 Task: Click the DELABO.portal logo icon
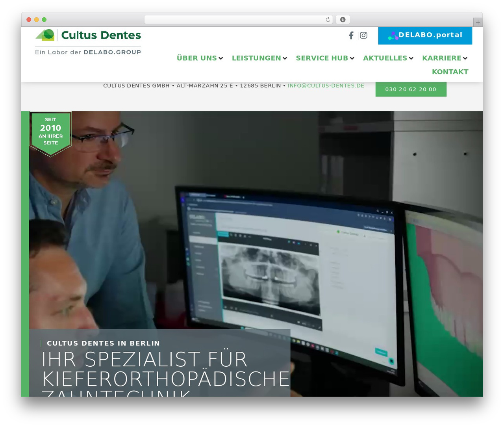pyautogui.click(x=393, y=36)
